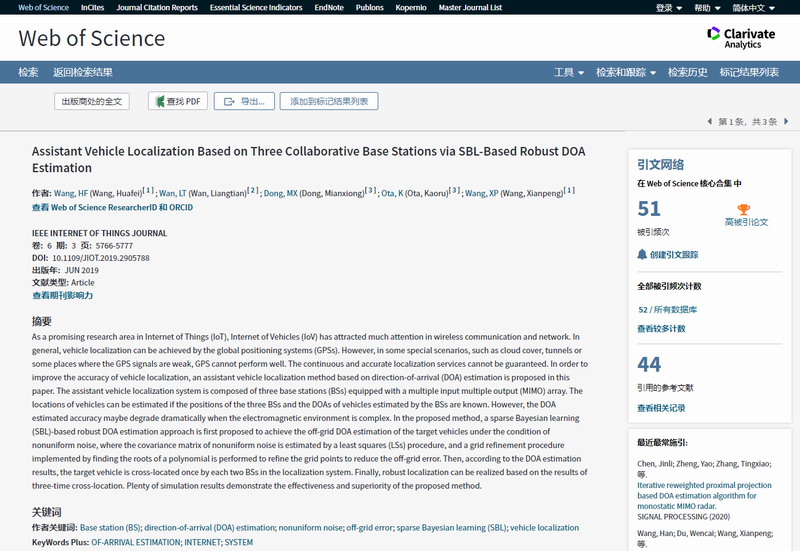This screenshot has width=800, height=551.
Task: Click 出版商处的全文 full text button
Action: click(91, 101)
